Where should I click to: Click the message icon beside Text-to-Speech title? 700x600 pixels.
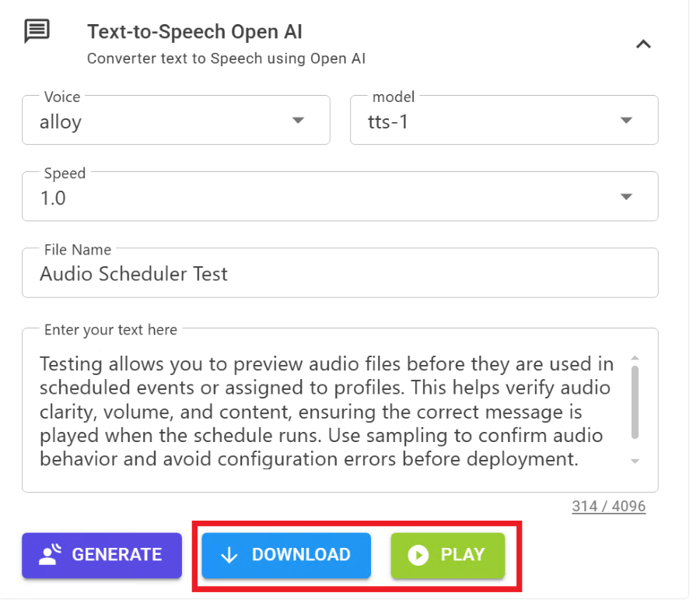pos(37,32)
